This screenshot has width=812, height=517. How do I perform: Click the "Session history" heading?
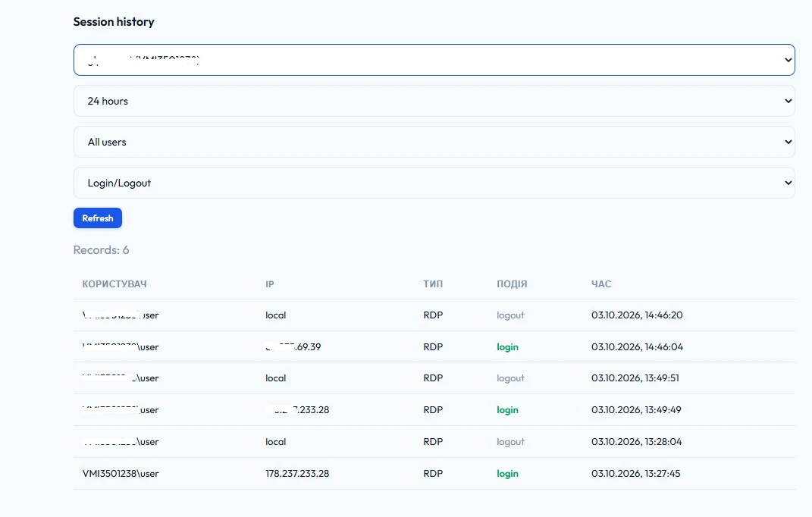click(114, 22)
